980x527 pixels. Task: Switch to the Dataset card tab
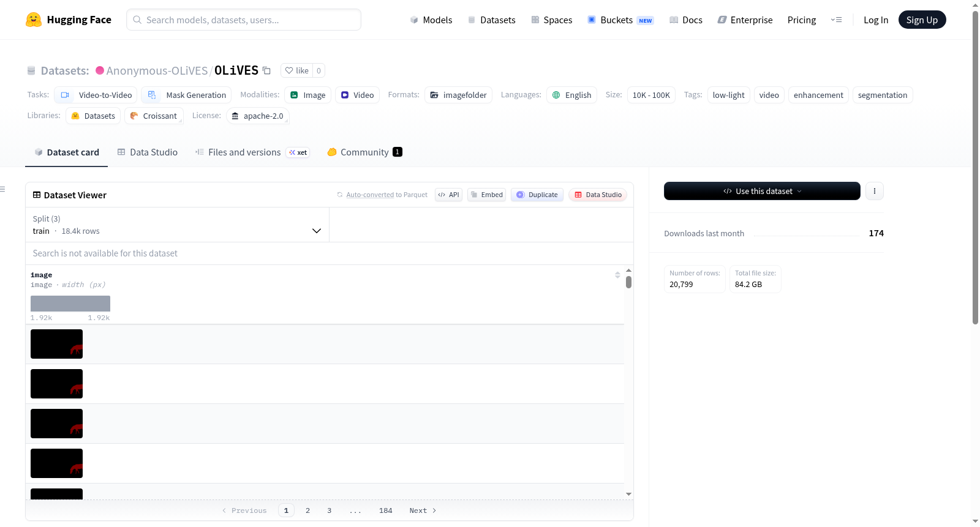(x=66, y=152)
